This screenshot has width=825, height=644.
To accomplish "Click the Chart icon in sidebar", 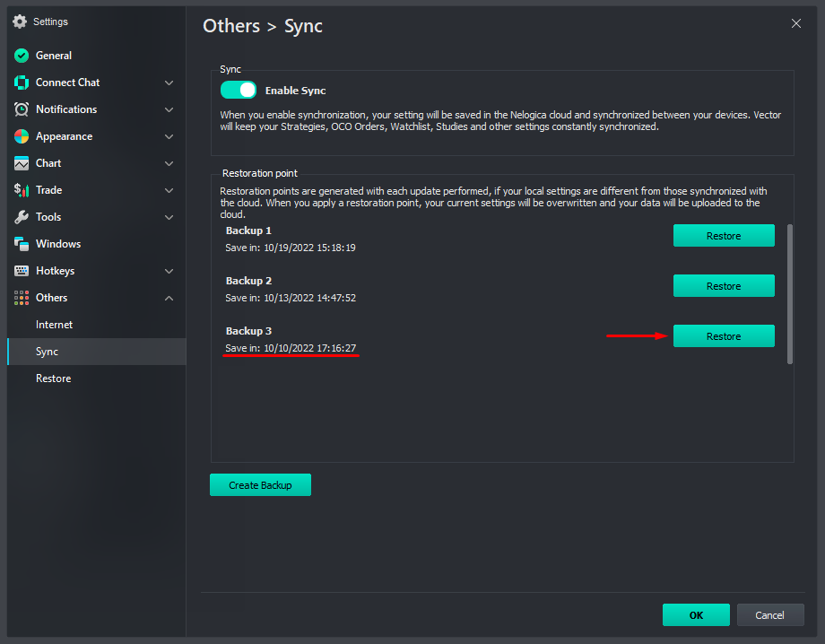I will [22, 163].
